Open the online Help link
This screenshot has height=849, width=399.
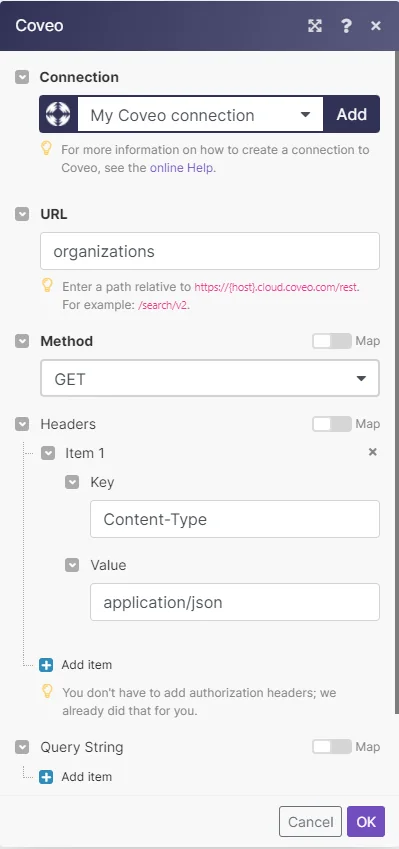182,168
